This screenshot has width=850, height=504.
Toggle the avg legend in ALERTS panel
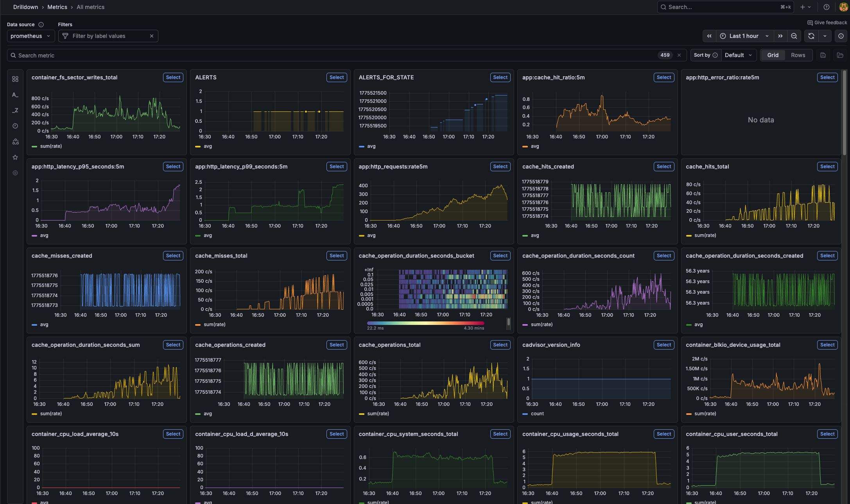[208, 146]
